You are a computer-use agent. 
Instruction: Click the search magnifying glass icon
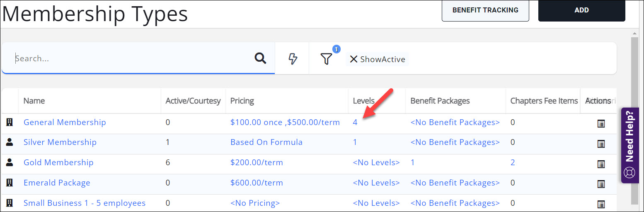click(260, 58)
